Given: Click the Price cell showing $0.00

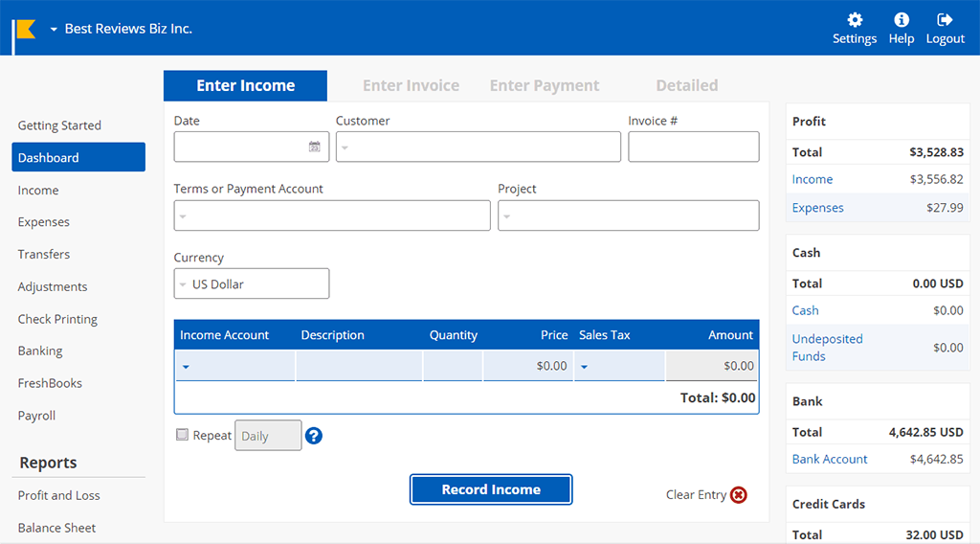Looking at the screenshot, I should pos(528,366).
